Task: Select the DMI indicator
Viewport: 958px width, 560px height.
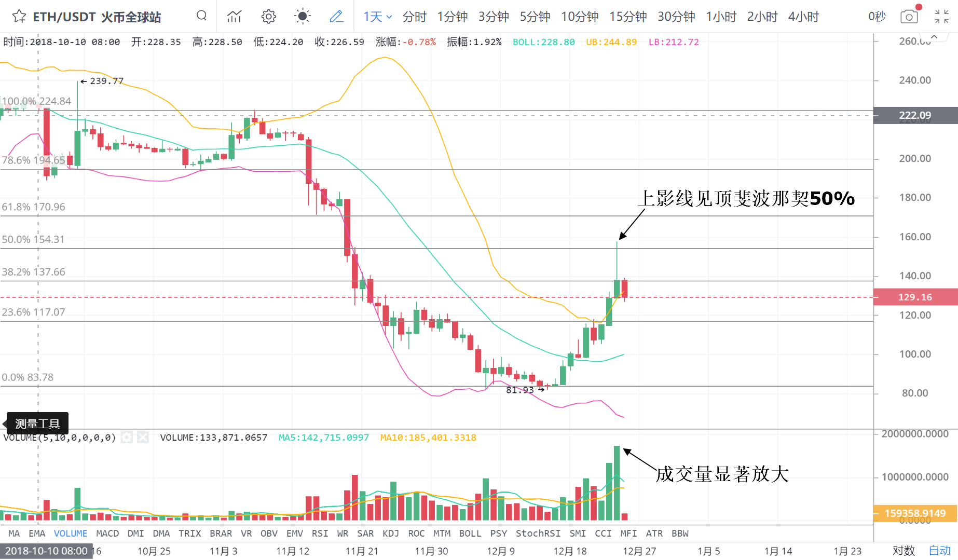Action: pyautogui.click(x=135, y=533)
